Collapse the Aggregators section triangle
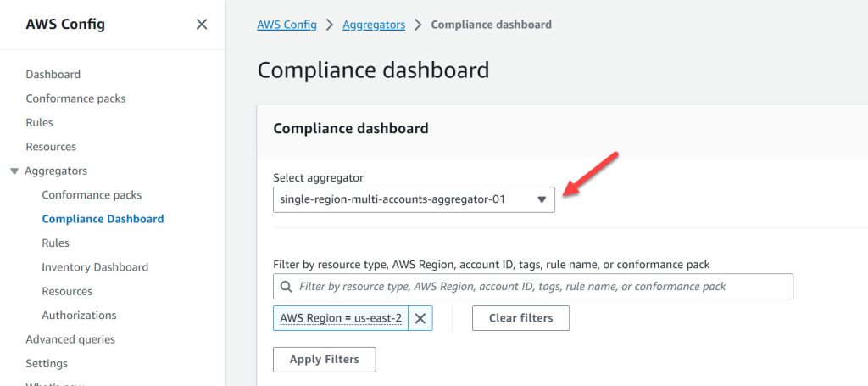868x386 pixels. [15, 171]
